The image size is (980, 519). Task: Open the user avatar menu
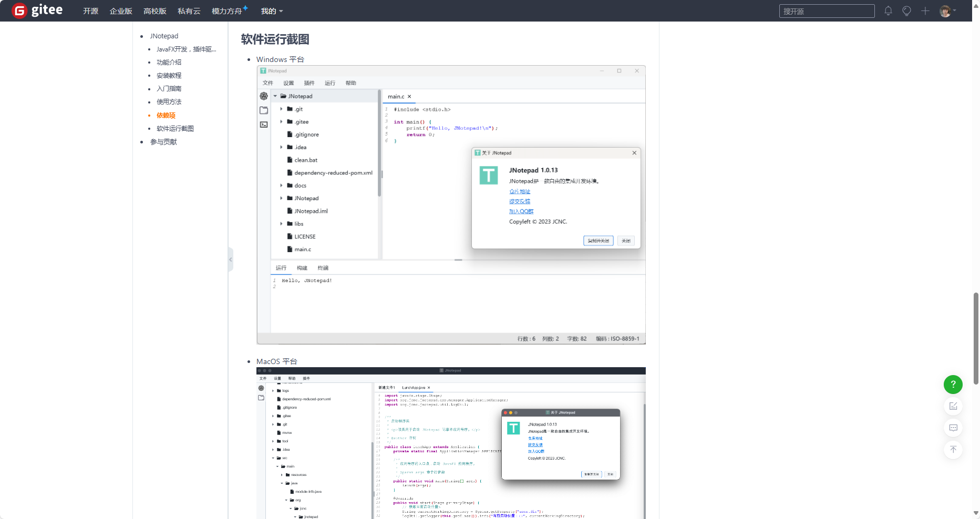click(946, 11)
